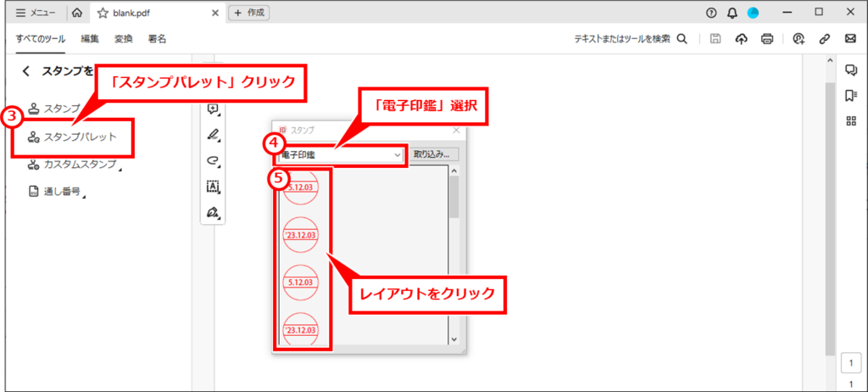Click the + 作成 button
The height and width of the screenshot is (392, 868).
[249, 13]
